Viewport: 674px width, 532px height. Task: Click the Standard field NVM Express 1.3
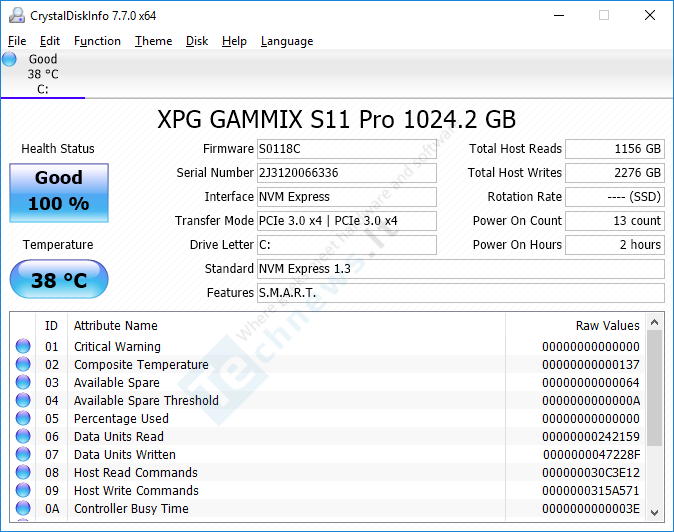pos(461,269)
